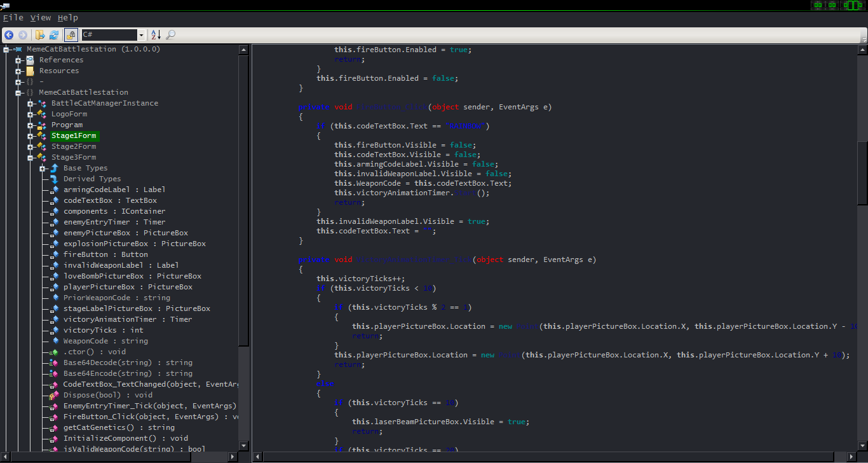Open the Help menu

pos(67,18)
